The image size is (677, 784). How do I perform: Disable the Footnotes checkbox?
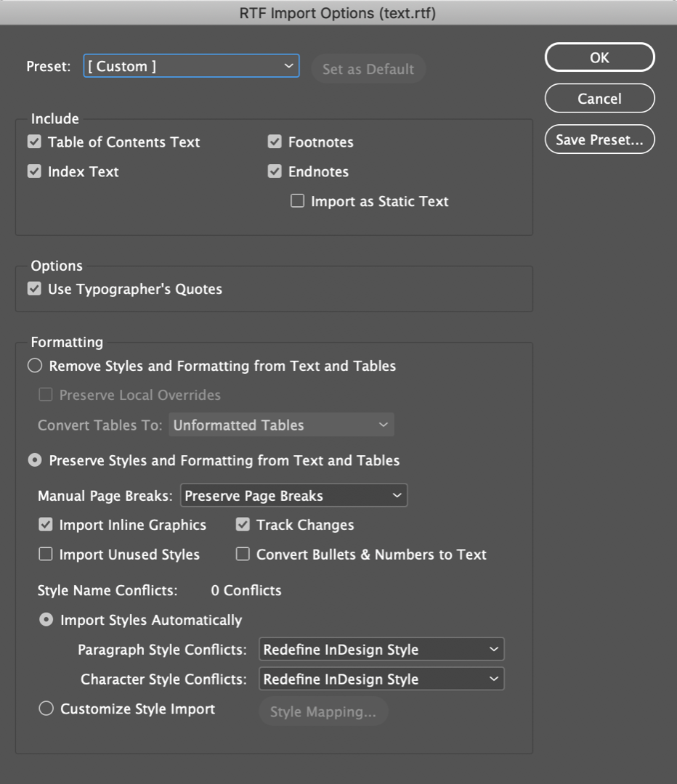(275, 142)
